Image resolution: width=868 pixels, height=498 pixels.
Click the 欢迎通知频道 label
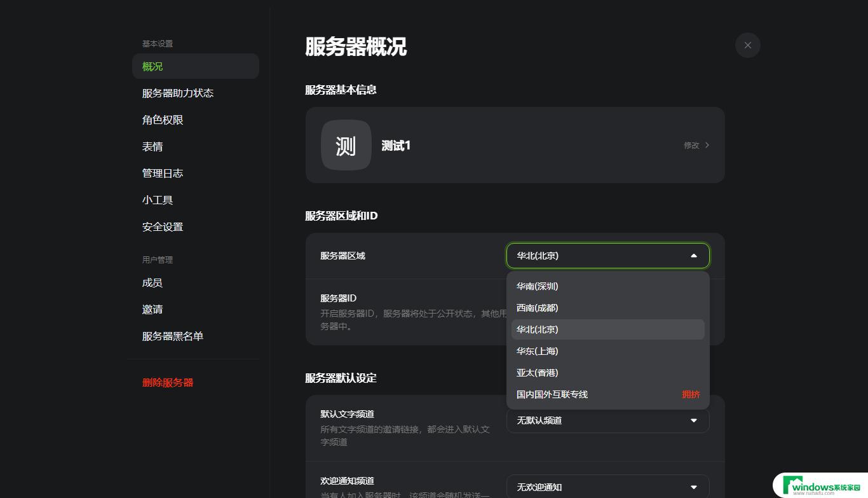click(x=347, y=480)
